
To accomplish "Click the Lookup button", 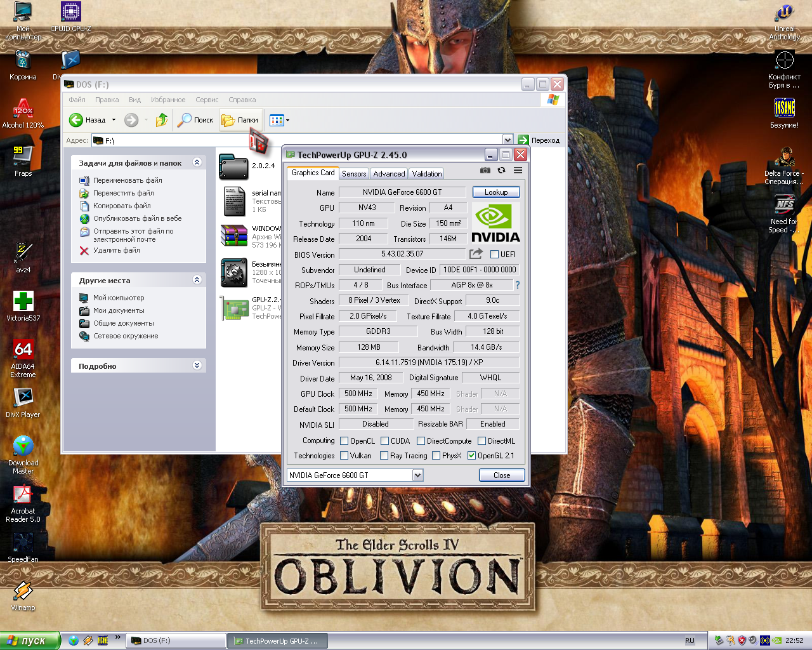I will pos(496,192).
